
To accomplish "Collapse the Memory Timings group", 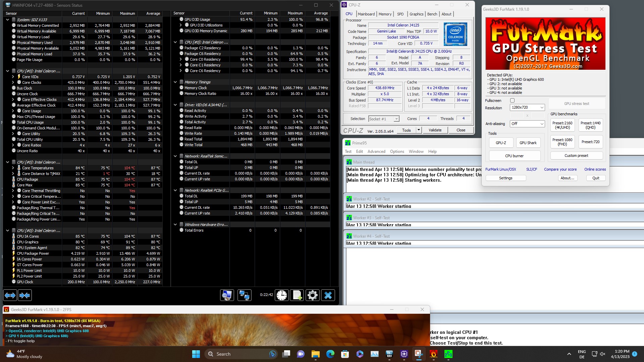I will tap(175, 82).
